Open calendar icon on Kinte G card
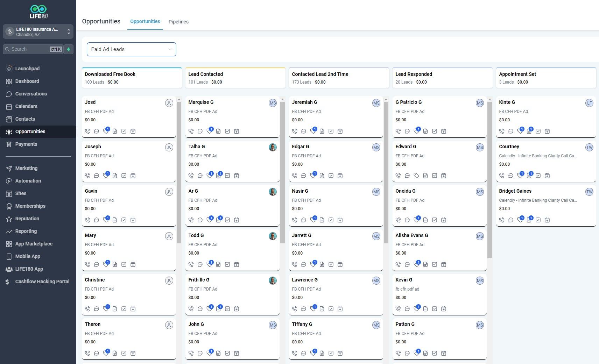The image size is (599, 364). [x=547, y=131]
